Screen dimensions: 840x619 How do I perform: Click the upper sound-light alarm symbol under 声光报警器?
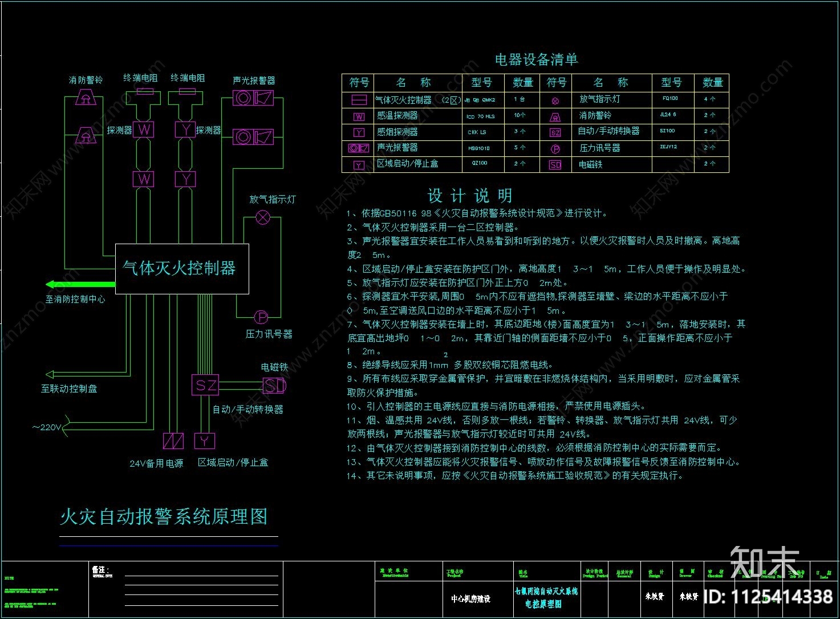pyautogui.click(x=254, y=98)
